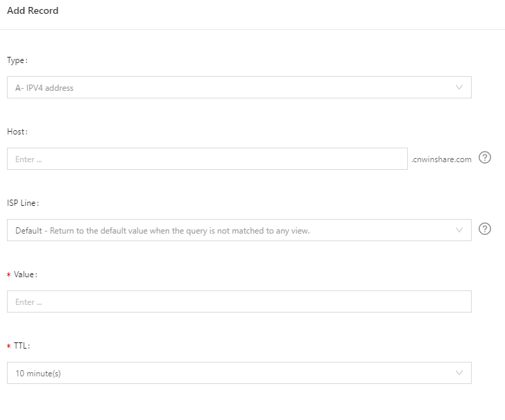Click the 'ISP Line:' field label
The image size is (505, 420).
click(x=23, y=203)
